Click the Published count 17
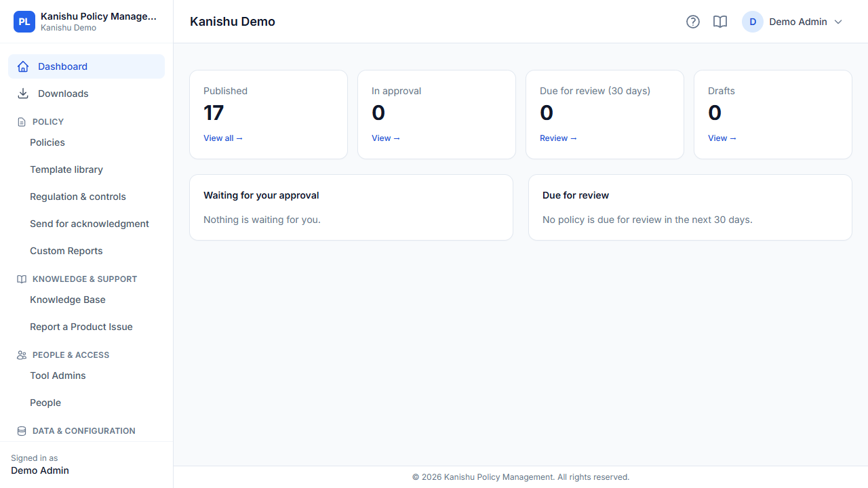 pyautogui.click(x=214, y=113)
